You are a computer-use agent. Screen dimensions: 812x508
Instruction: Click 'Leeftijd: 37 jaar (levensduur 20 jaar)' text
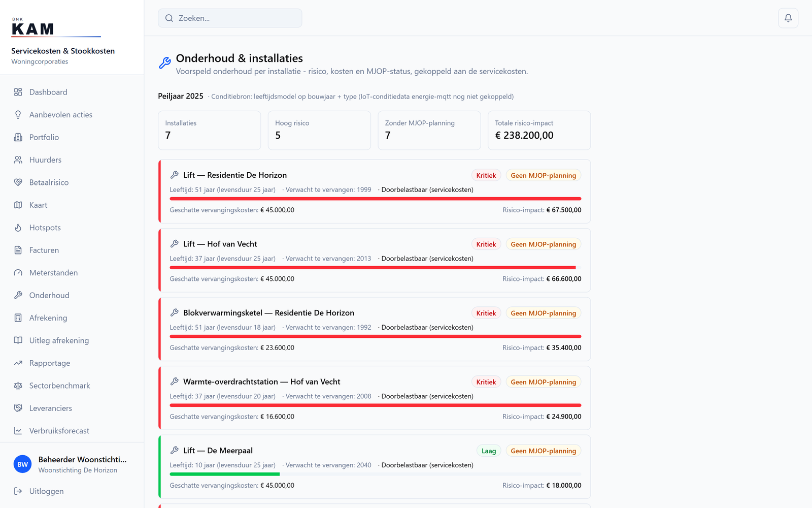[222, 396]
